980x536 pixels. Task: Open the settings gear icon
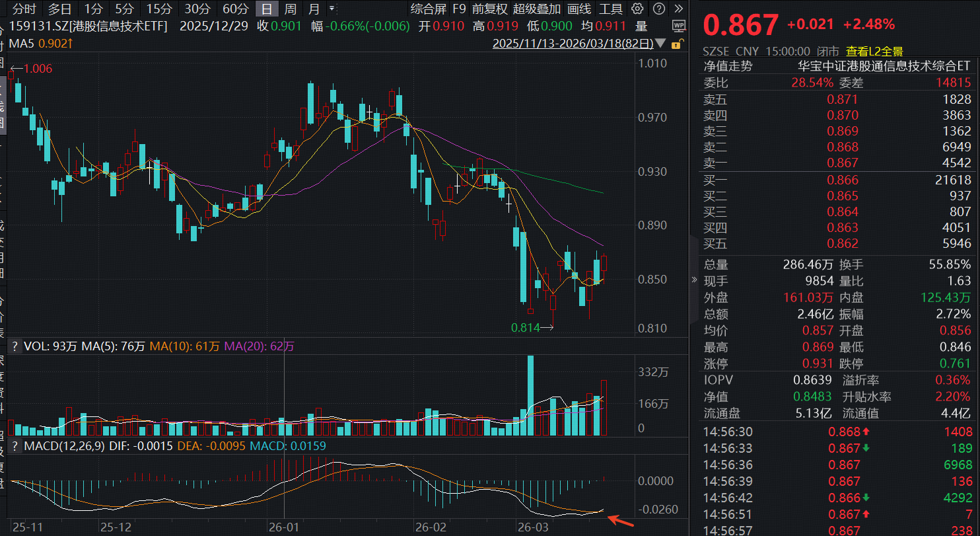pos(637,9)
